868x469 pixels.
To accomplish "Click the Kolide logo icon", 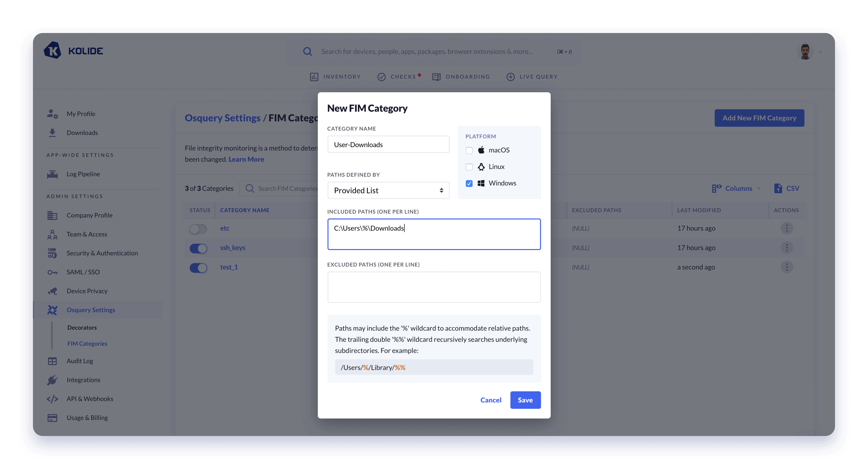I will pos(53,50).
